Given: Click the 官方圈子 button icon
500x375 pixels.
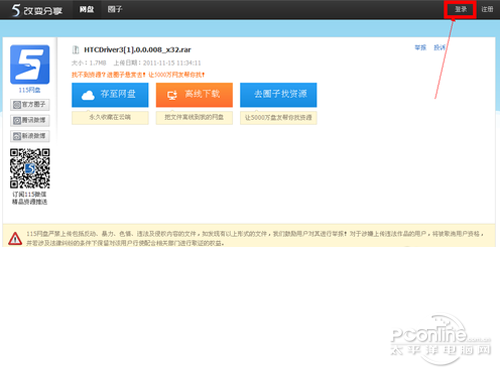Looking at the screenshot, I should pyautogui.click(x=17, y=105).
